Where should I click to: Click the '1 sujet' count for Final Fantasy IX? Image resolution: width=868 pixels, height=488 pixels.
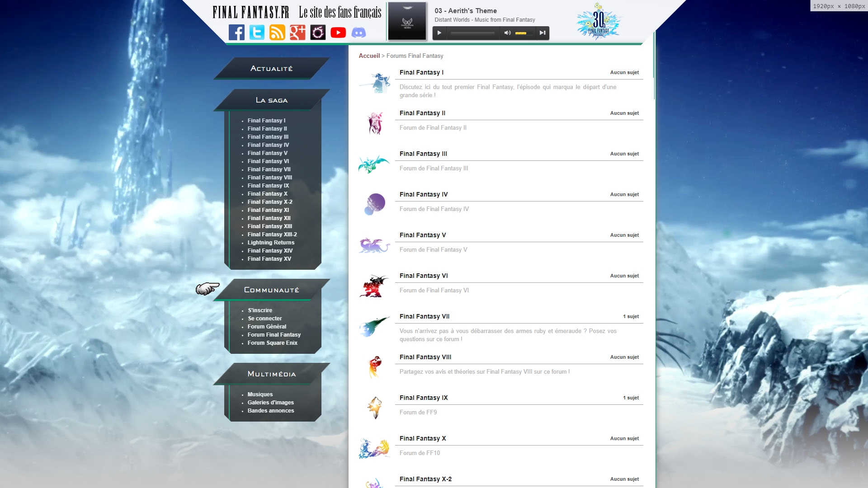click(631, 398)
